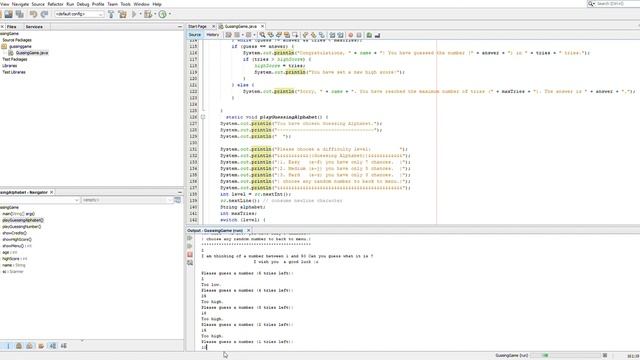Switch to the Start Page tab
This screenshot has width=640, height=360.
198,27
